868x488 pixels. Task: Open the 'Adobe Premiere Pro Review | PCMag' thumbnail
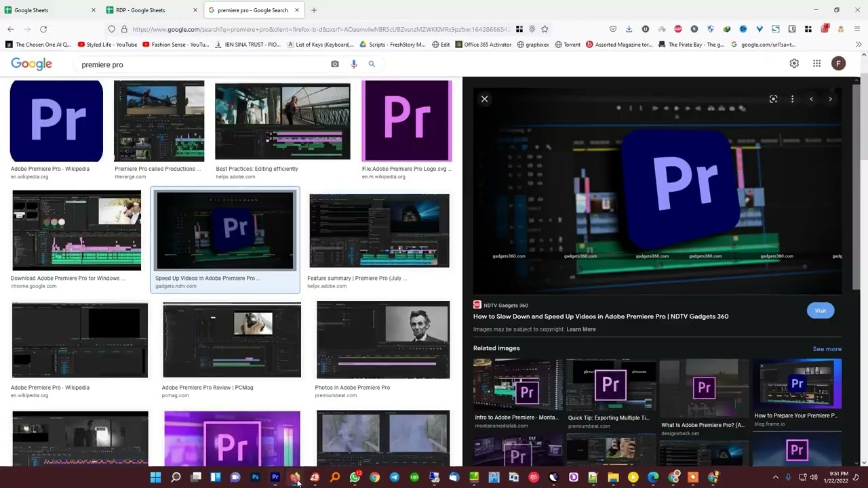232,340
